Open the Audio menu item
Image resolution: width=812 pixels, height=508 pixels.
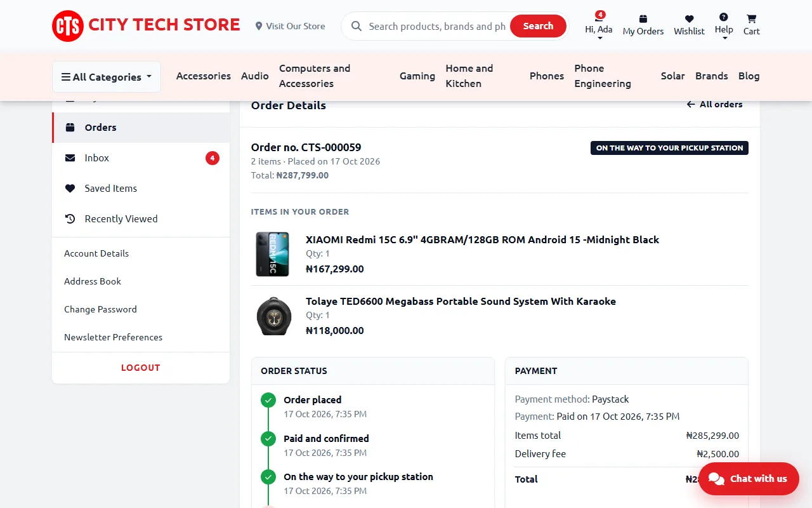[x=255, y=76]
